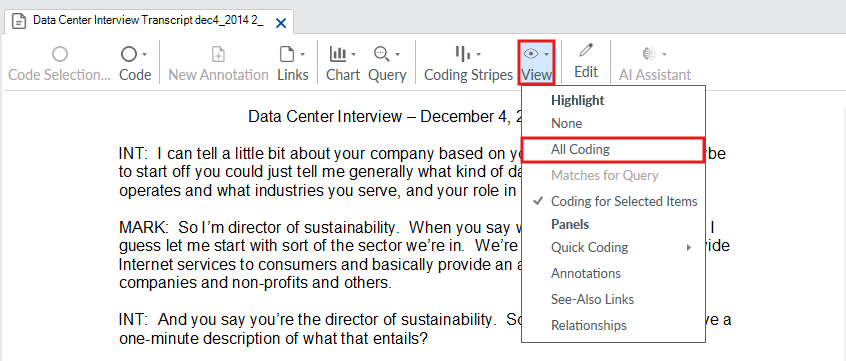Expand the Chart dropdown arrow
This screenshot has height=361, width=846.
pyautogui.click(x=353, y=55)
